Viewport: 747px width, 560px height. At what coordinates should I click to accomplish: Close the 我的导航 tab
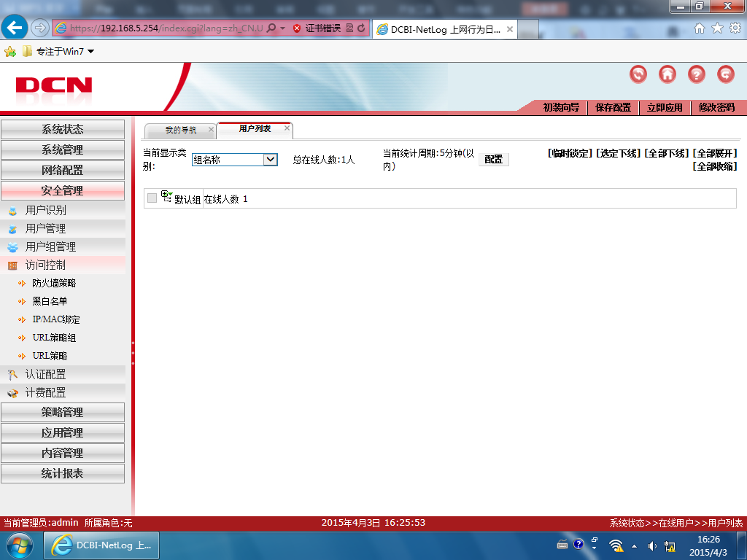(211, 130)
